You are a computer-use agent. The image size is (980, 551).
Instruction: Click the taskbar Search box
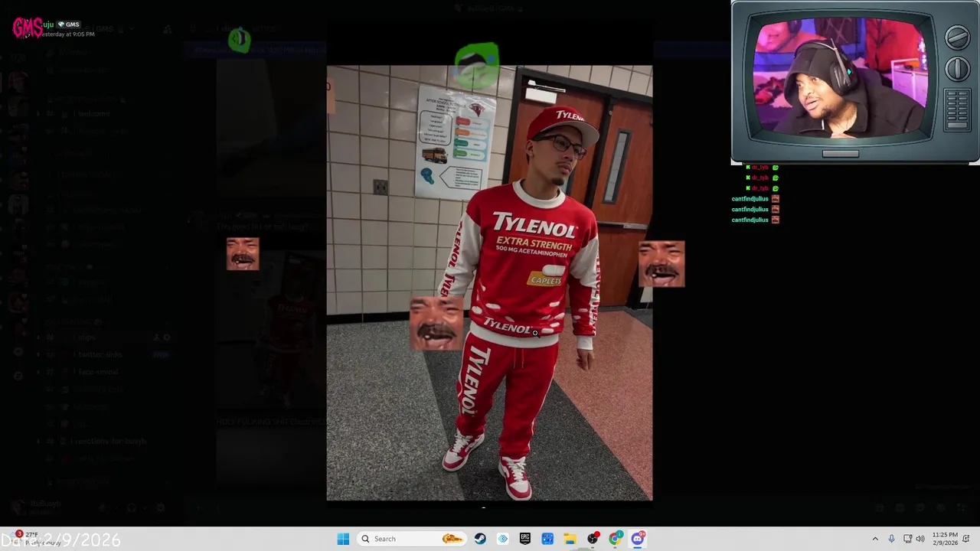(412, 539)
